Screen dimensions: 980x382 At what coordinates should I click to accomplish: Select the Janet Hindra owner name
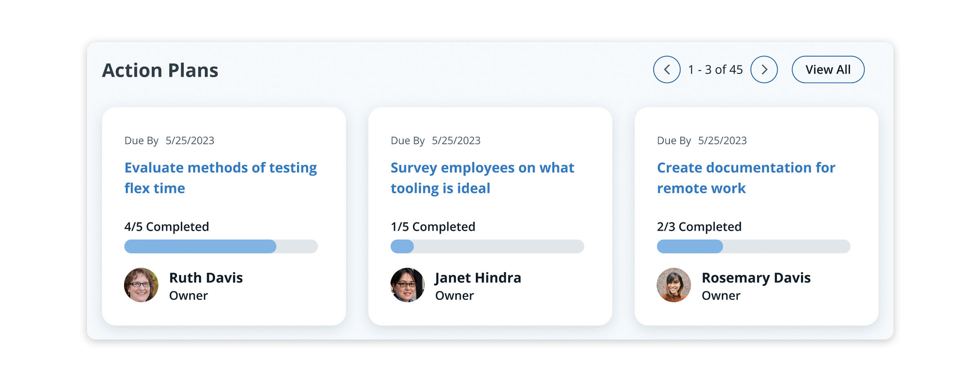[478, 278]
